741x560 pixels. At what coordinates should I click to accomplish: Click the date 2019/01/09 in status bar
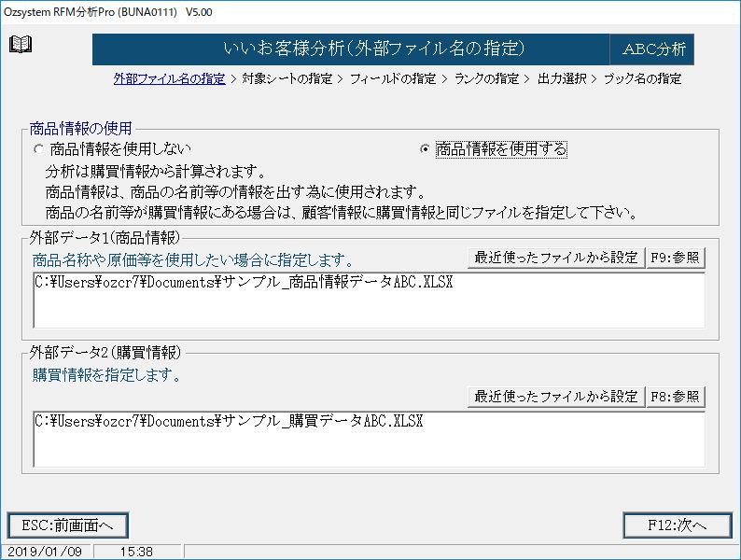point(46,552)
